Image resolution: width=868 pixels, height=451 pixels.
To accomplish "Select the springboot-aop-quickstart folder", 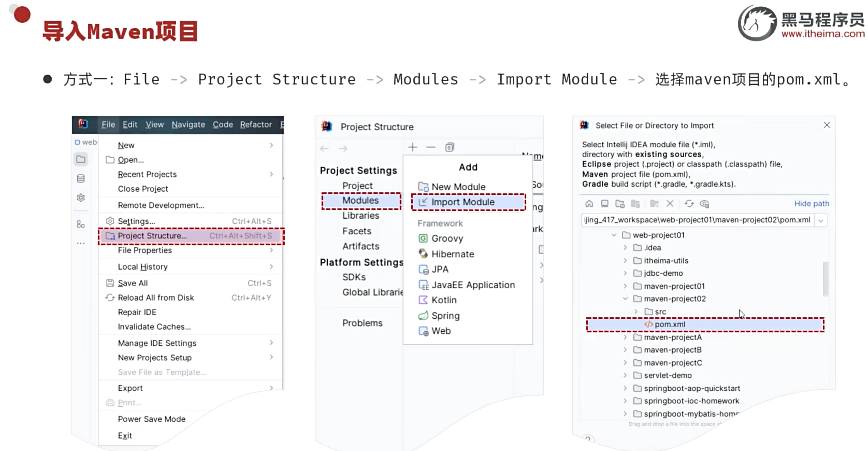I will [692, 388].
